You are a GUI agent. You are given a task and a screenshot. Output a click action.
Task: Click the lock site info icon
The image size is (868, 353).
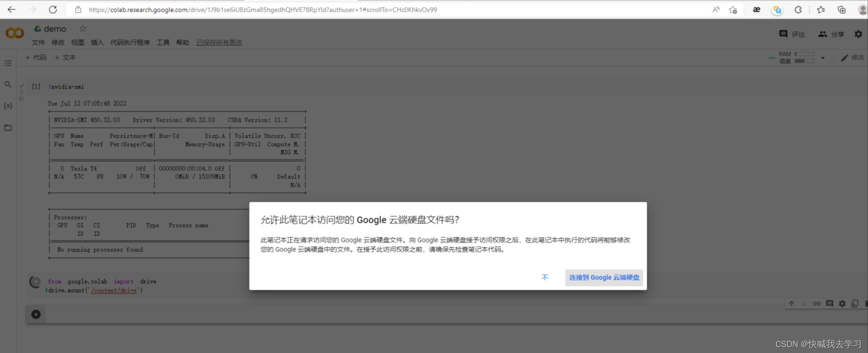[x=78, y=9]
